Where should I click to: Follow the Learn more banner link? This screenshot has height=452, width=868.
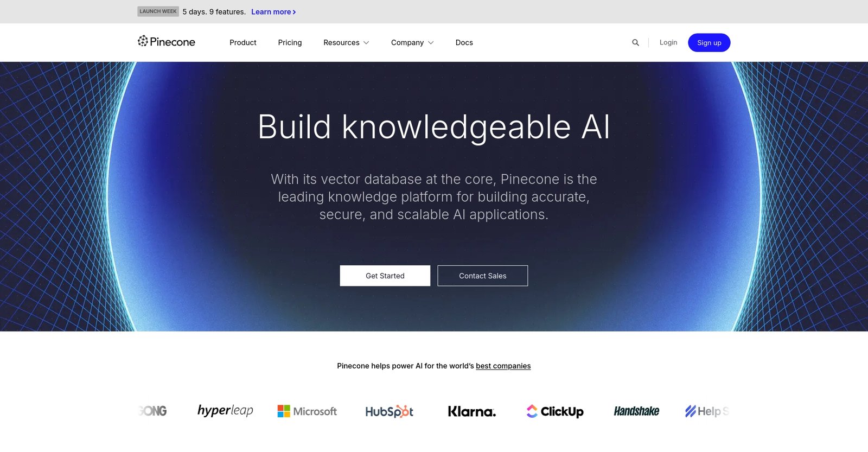(x=273, y=12)
